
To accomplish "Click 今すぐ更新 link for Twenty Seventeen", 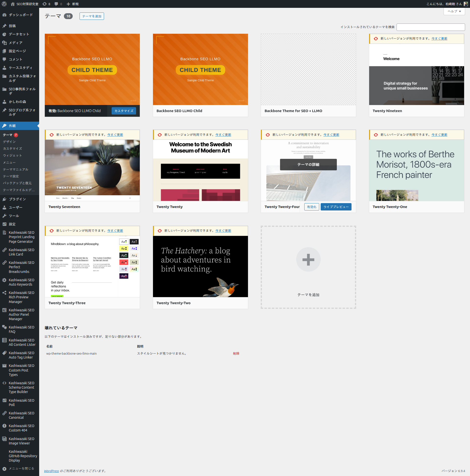I will point(115,135).
